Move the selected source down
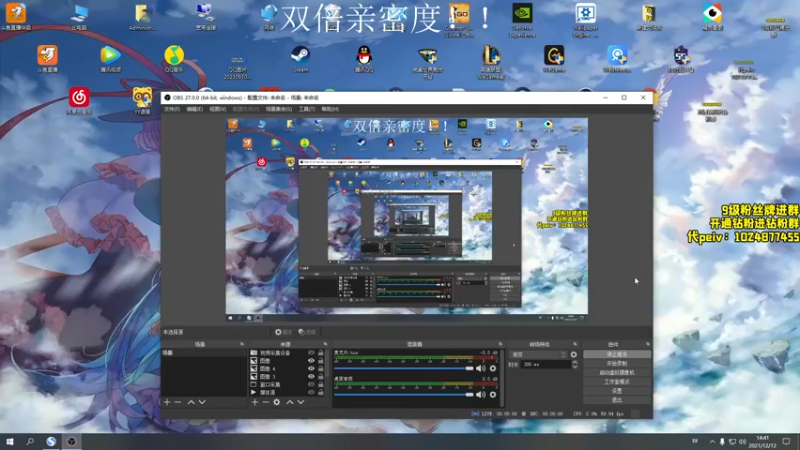 click(301, 402)
